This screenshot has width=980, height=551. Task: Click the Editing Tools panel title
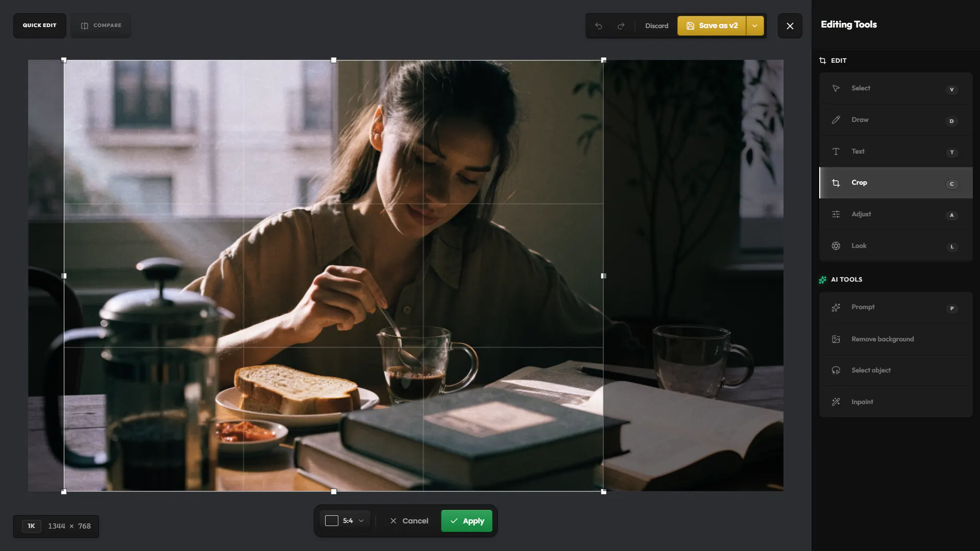(x=849, y=24)
